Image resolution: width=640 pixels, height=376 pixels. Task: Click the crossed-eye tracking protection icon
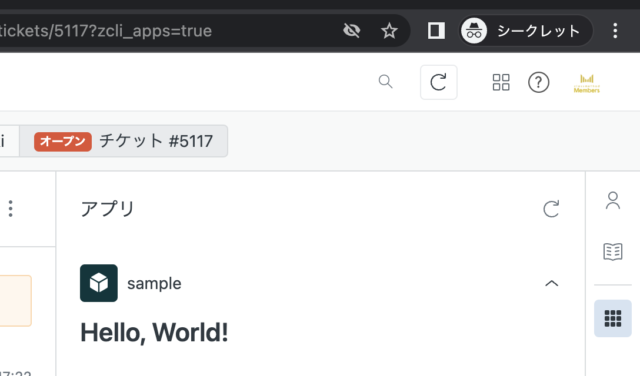click(x=351, y=31)
